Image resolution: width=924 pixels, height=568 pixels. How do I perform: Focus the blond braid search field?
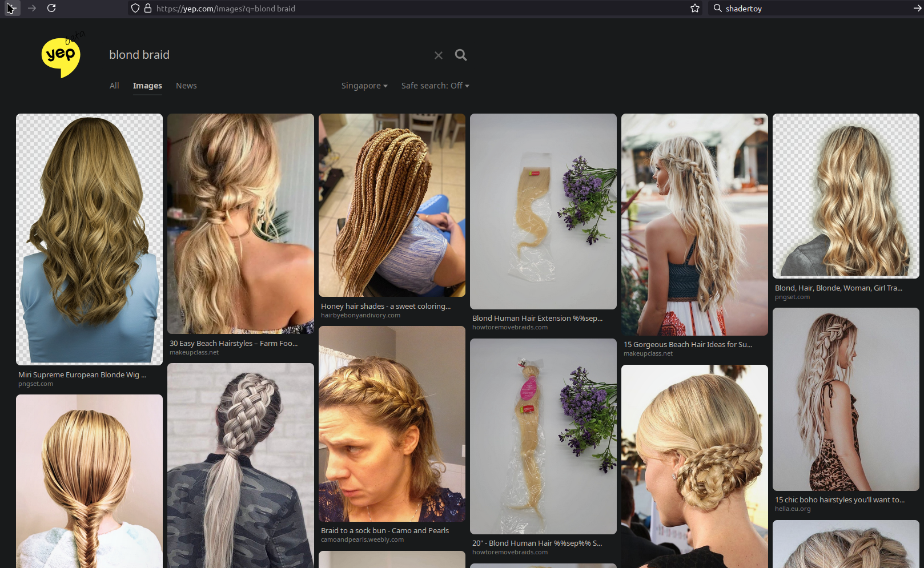click(x=268, y=55)
